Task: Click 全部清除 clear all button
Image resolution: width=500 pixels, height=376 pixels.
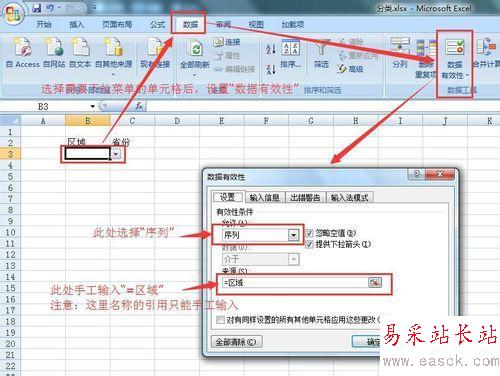Action: (x=237, y=342)
